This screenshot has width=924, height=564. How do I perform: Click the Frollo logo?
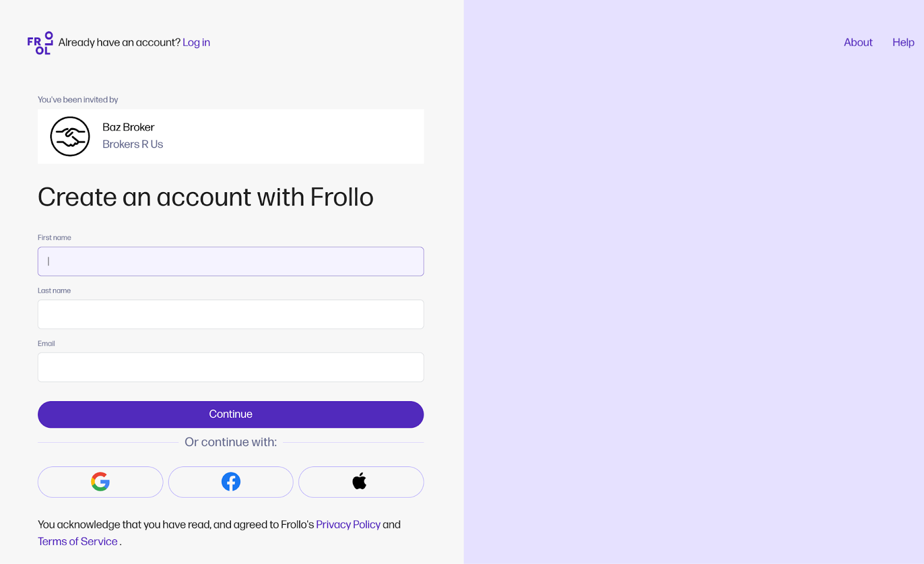click(x=40, y=43)
